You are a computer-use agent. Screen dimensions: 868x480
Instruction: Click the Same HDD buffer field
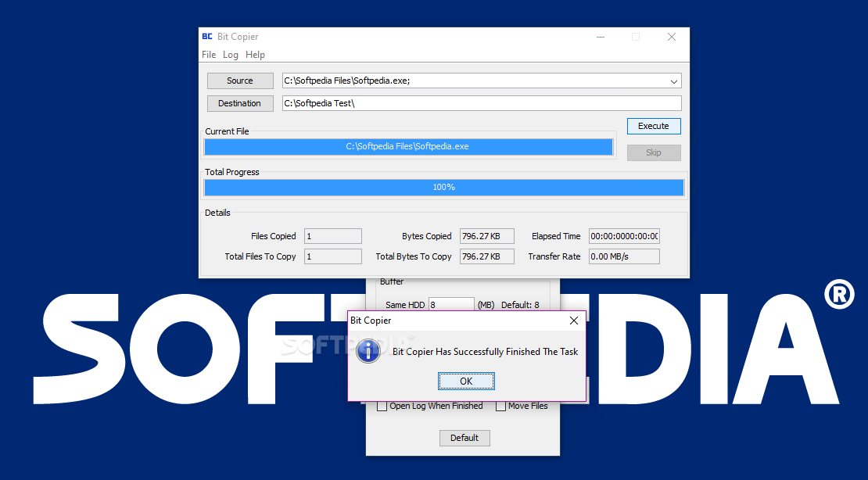coord(452,305)
